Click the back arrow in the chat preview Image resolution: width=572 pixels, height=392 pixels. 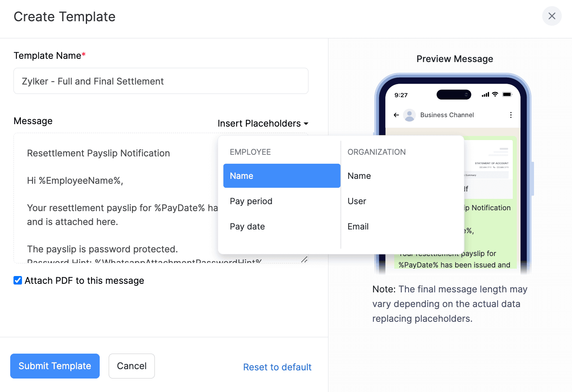[x=396, y=115]
